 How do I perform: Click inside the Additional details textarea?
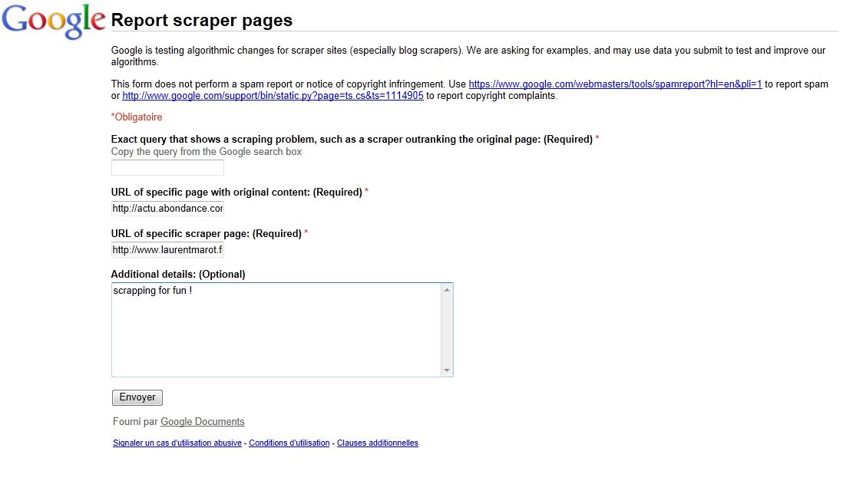pyautogui.click(x=276, y=329)
